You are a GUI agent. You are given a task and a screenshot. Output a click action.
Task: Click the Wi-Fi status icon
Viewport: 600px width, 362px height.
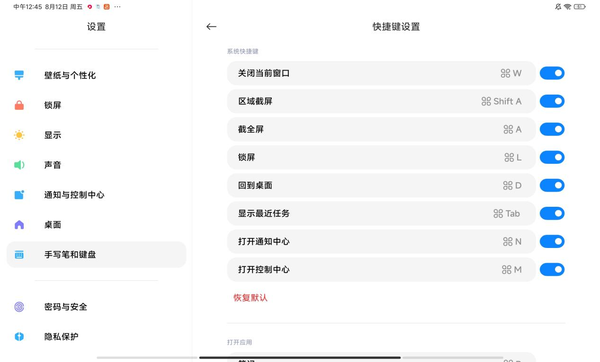pyautogui.click(x=567, y=7)
